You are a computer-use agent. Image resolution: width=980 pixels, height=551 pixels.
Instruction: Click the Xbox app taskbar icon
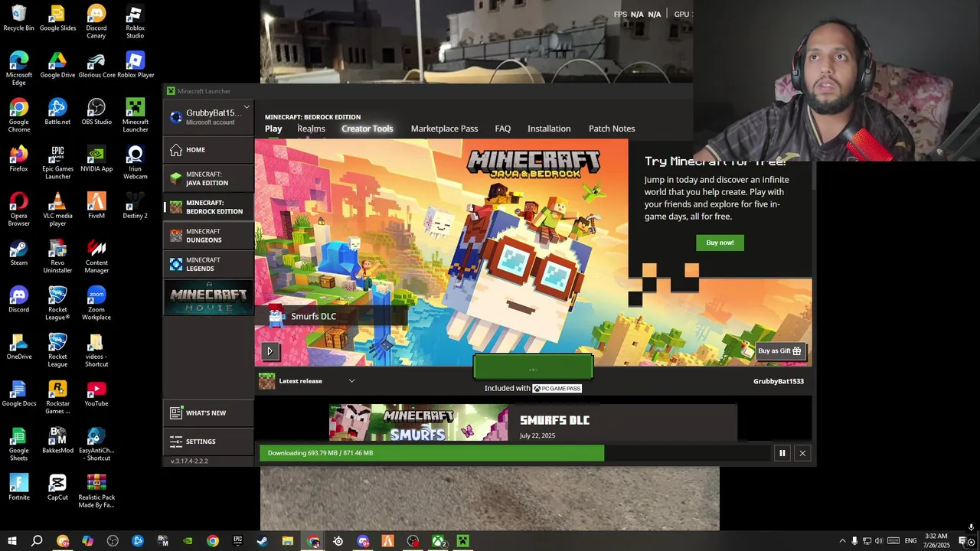pos(438,541)
